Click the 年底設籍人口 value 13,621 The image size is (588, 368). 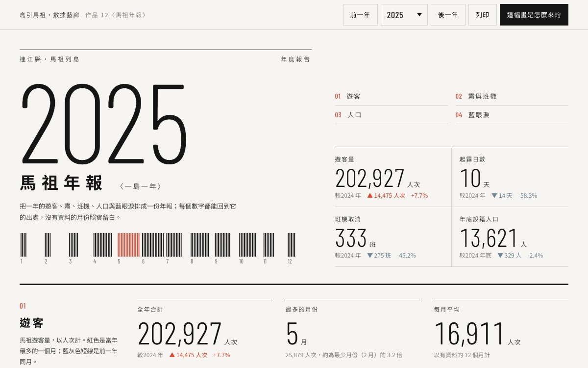click(489, 238)
